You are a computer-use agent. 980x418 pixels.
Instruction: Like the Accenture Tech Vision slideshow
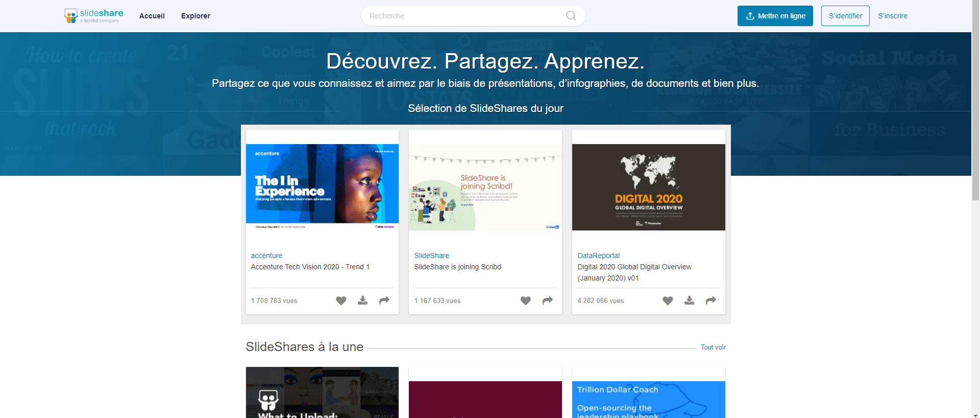(341, 300)
